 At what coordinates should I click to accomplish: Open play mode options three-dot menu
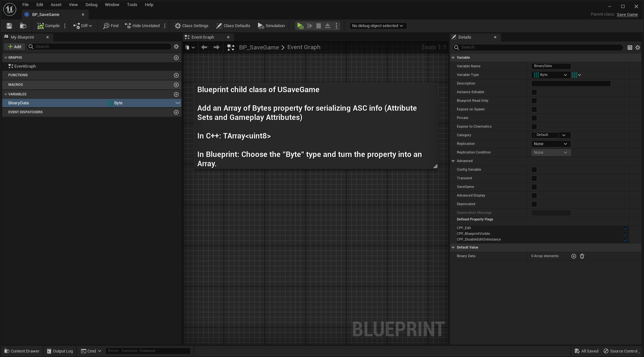point(337,26)
